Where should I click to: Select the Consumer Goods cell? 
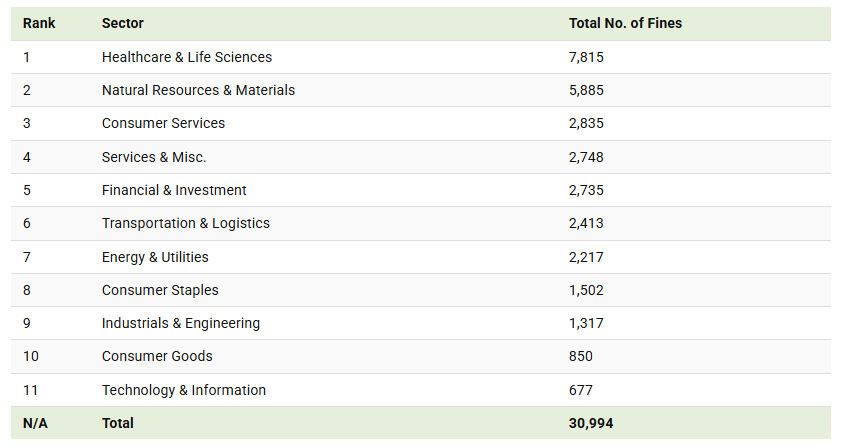(157, 356)
